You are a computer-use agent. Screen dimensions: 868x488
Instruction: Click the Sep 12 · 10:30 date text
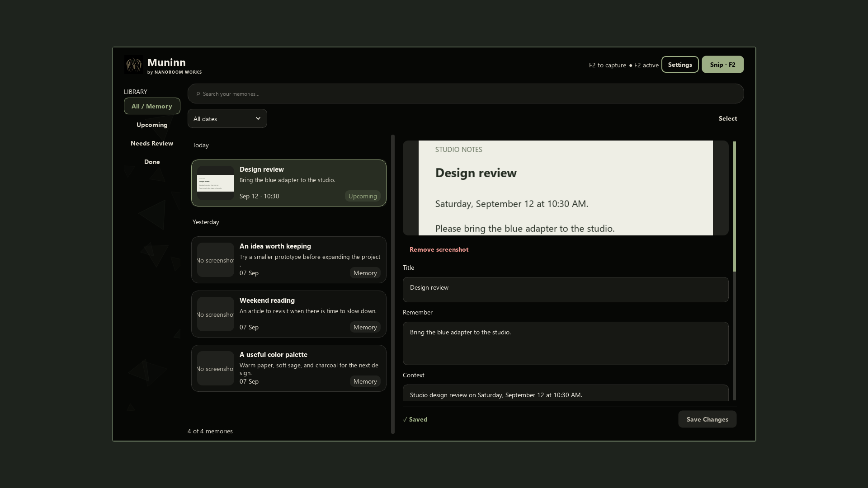(x=259, y=196)
